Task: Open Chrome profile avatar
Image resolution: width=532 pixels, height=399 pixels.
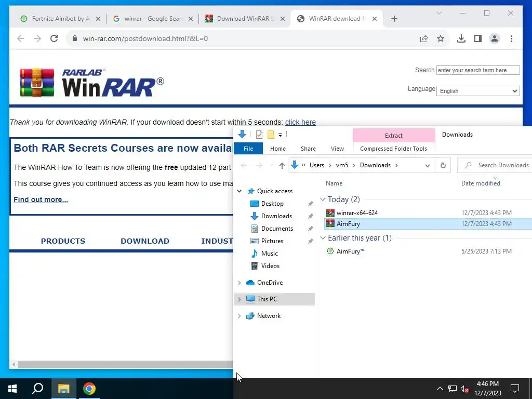Action: pos(495,38)
